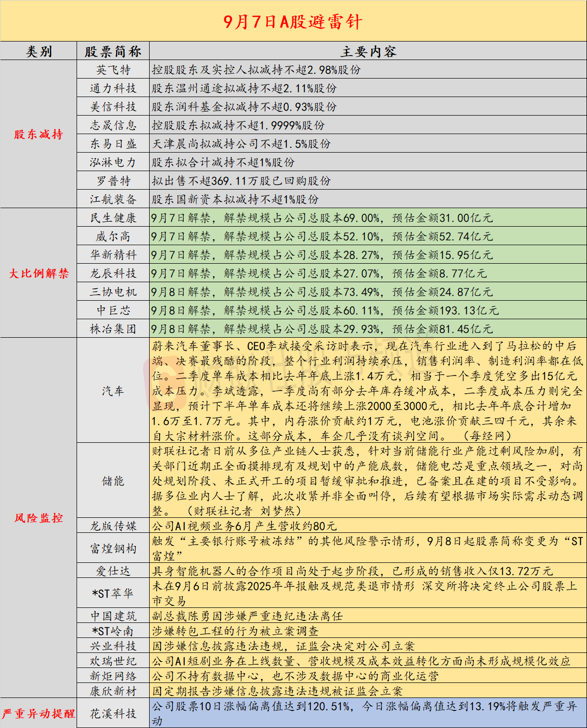
Task: Select stock name 英飞特
Action: pyautogui.click(x=113, y=70)
